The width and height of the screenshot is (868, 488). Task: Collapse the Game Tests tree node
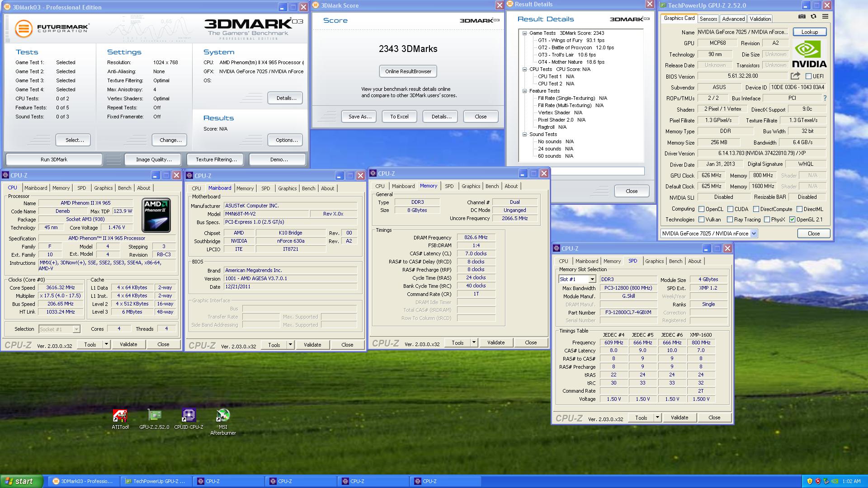(x=524, y=33)
